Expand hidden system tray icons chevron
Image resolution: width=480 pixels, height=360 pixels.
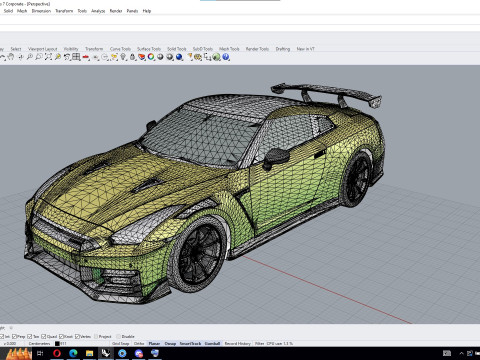coord(461,353)
